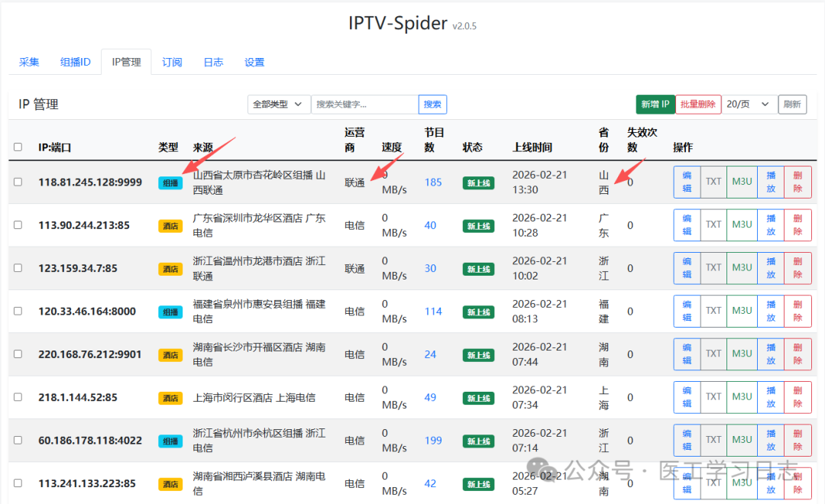The width and height of the screenshot is (825, 504).
Task: Select checkbox for 123.159.34.7:85 row
Action: (18, 269)
